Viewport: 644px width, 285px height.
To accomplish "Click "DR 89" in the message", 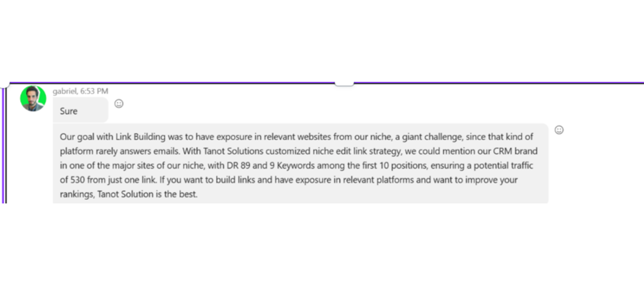I will [x=238, y=166].
